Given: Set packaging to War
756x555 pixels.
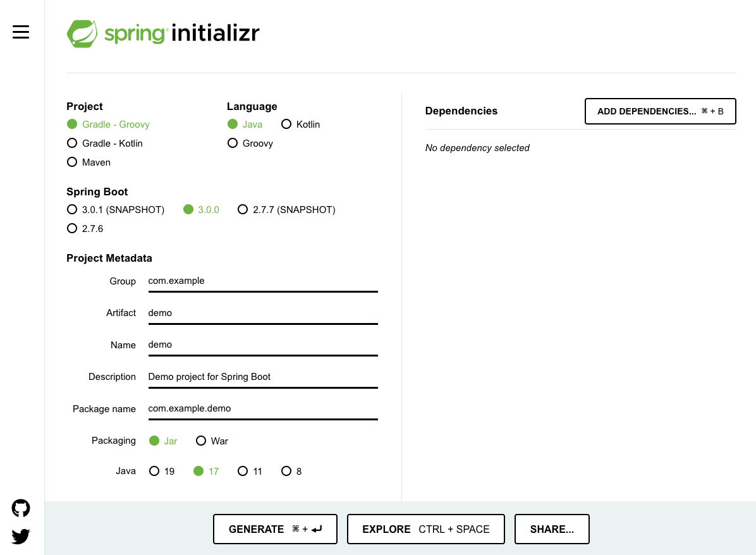Looking at the screenshot, I should click(212, 441).
